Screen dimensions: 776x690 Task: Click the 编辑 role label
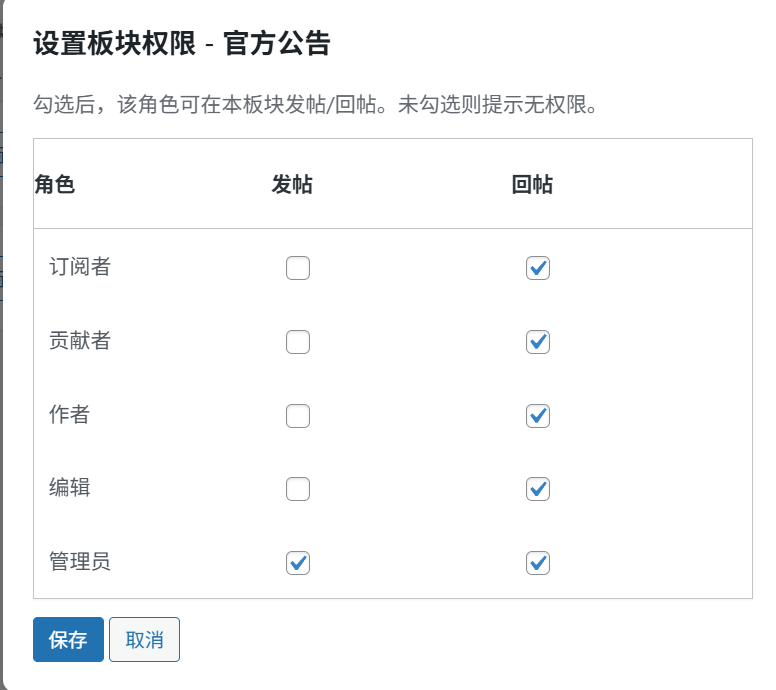70,488
